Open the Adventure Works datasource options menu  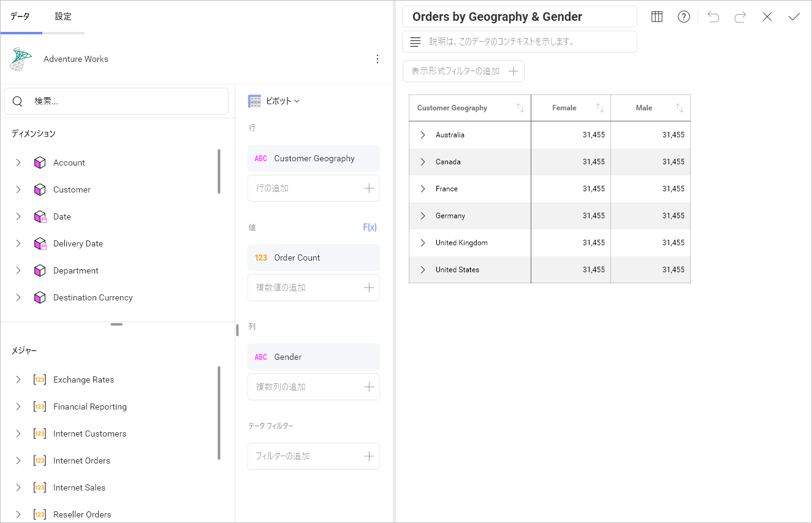(x=378, y=58)
